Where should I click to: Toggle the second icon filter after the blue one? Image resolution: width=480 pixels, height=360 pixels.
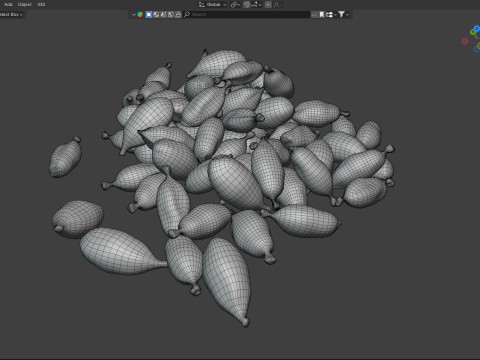point(156,14)
